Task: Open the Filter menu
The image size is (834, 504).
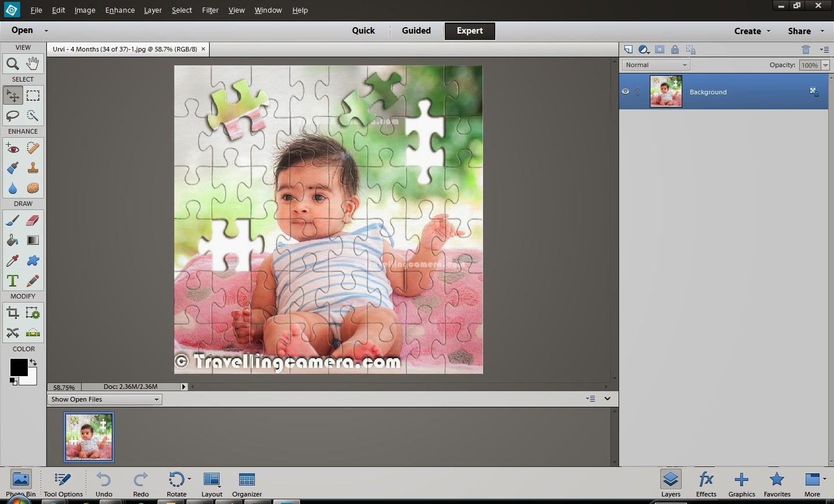Action: 210,10
